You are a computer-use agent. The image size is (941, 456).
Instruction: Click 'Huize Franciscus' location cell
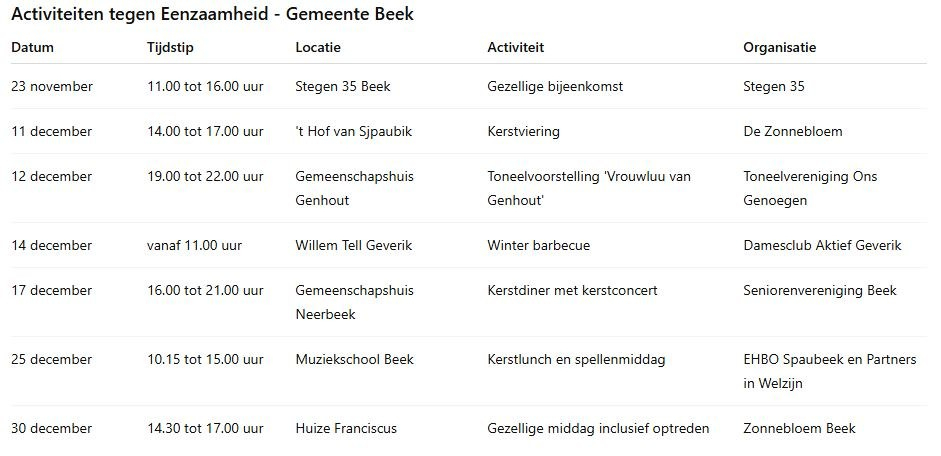tap(346, 428)
